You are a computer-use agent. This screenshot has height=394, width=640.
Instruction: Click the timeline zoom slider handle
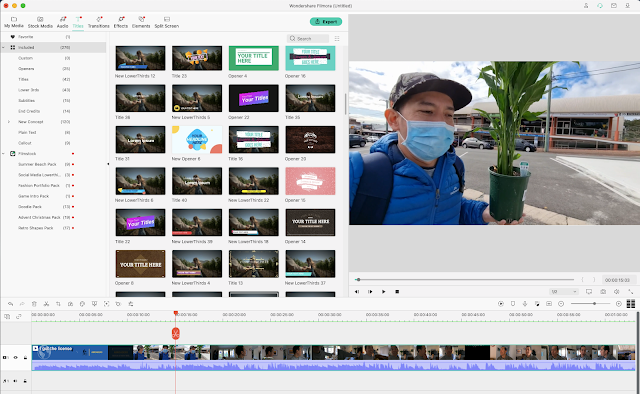coord(594,304)
